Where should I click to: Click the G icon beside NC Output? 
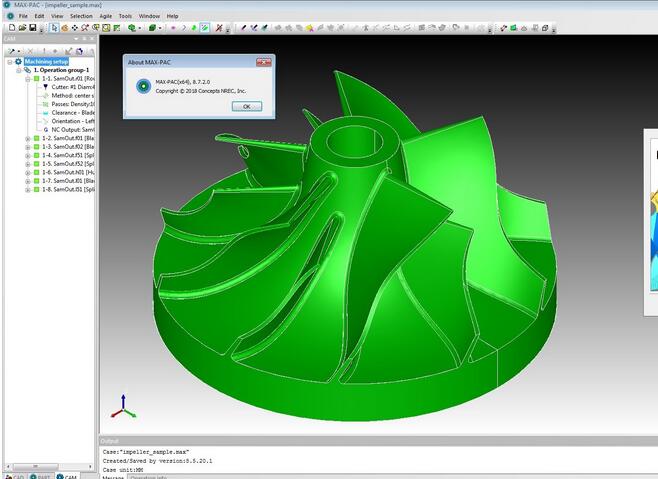(x=45, y=130)
